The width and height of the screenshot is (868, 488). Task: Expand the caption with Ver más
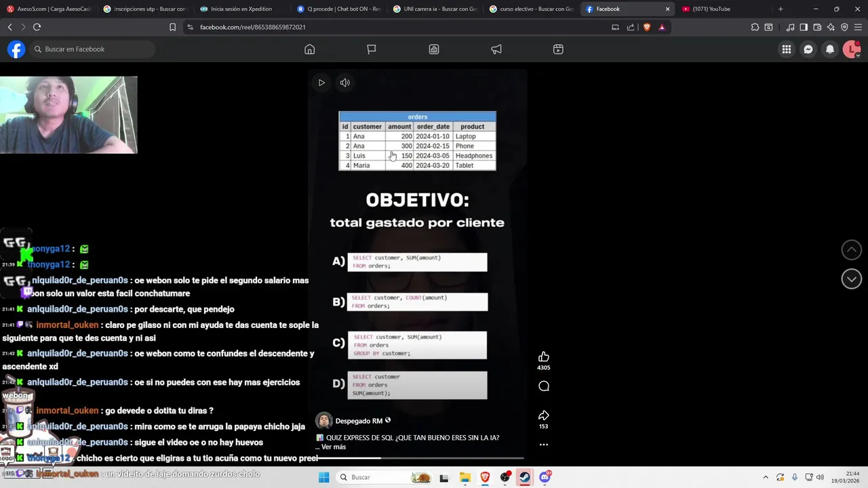tap(333, 447)
